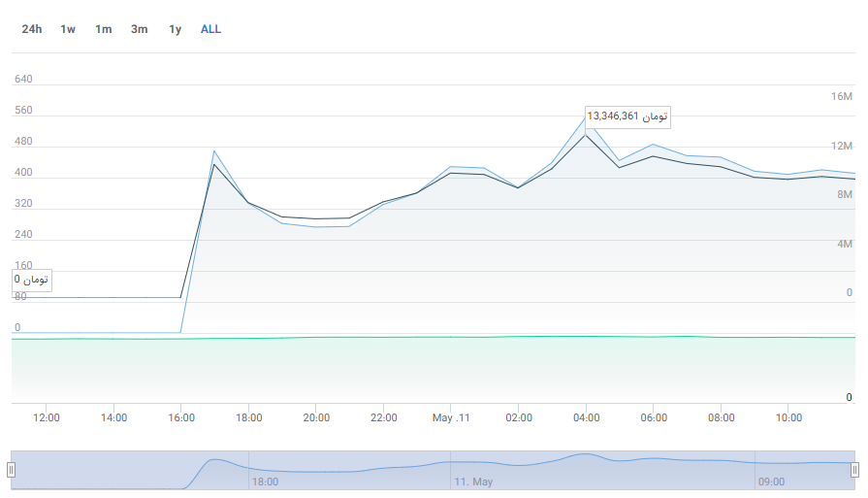Select the ALL range tab

[210, 29]
